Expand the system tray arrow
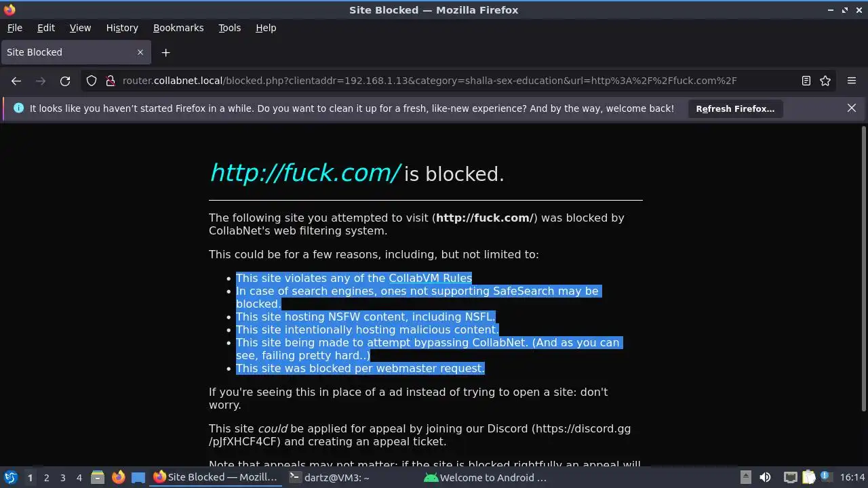This screenshot has width=868, height=488. pyautogui.click(x=745, y=477)
